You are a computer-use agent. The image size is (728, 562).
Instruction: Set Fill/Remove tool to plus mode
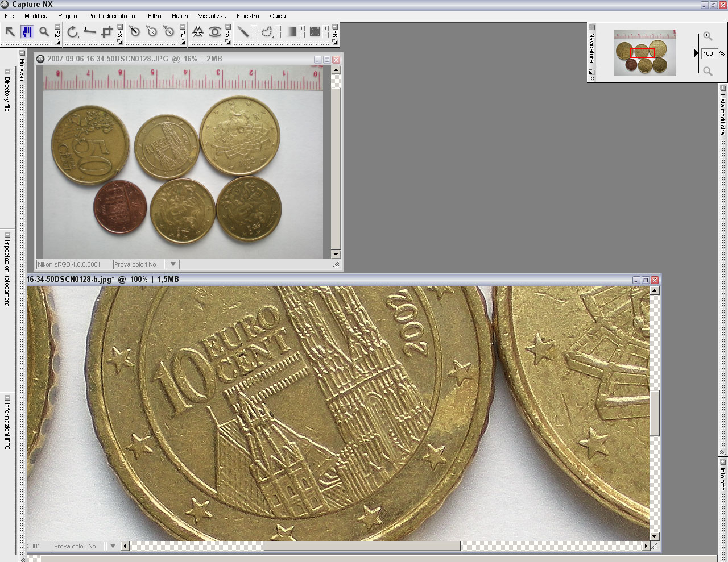coord(326,28)
